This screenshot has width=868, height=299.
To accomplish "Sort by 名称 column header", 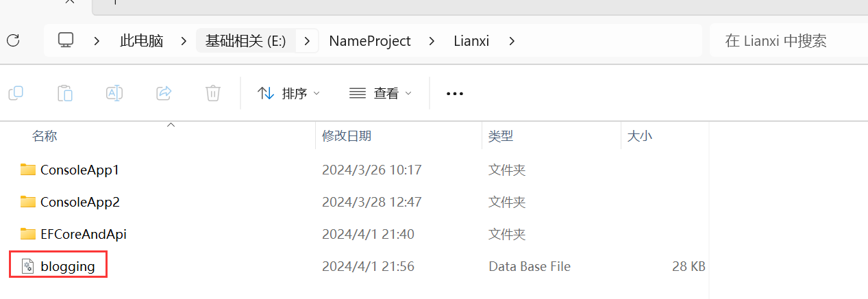I will [45, 136].
